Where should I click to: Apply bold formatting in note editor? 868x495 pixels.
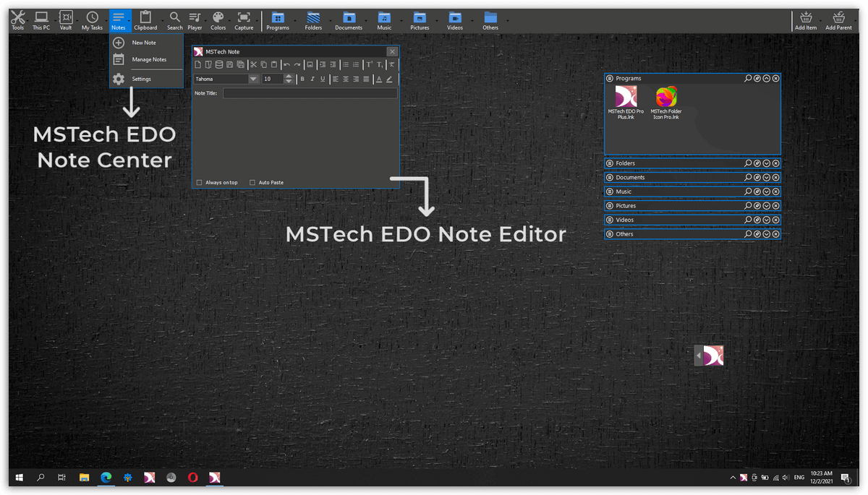[302, 79]
